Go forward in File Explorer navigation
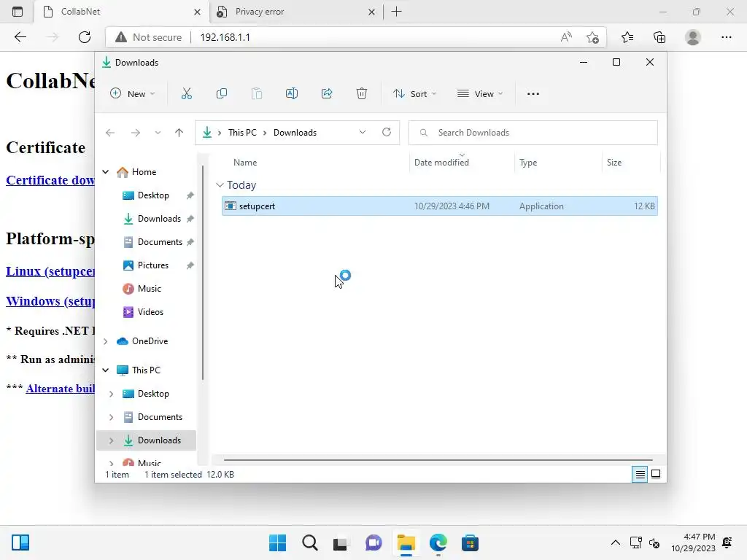This screenshot has width=747, height=560. 136,133
